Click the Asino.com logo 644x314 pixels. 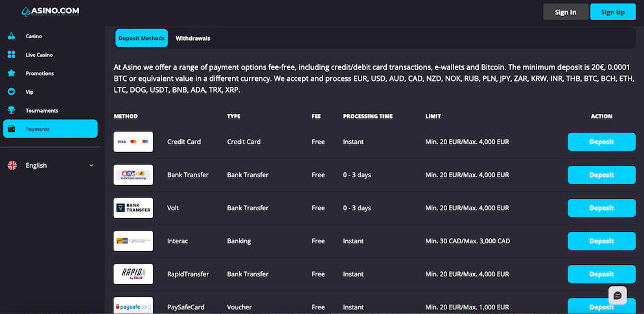click(50, 12)
